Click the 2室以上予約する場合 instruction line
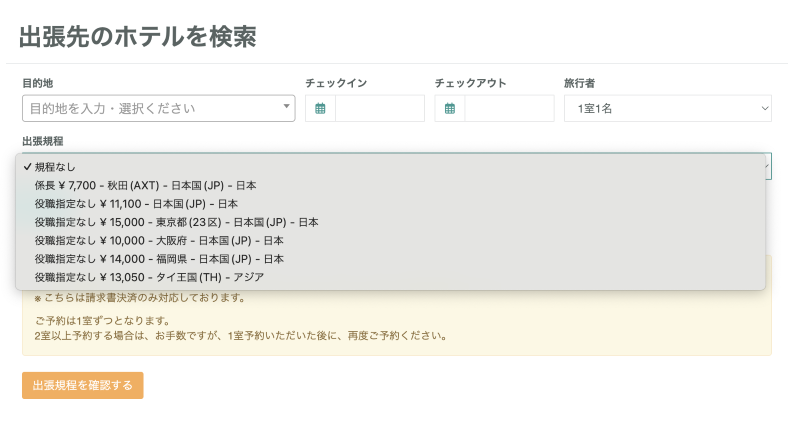The image size is (800, 421). tap(241, 336)
